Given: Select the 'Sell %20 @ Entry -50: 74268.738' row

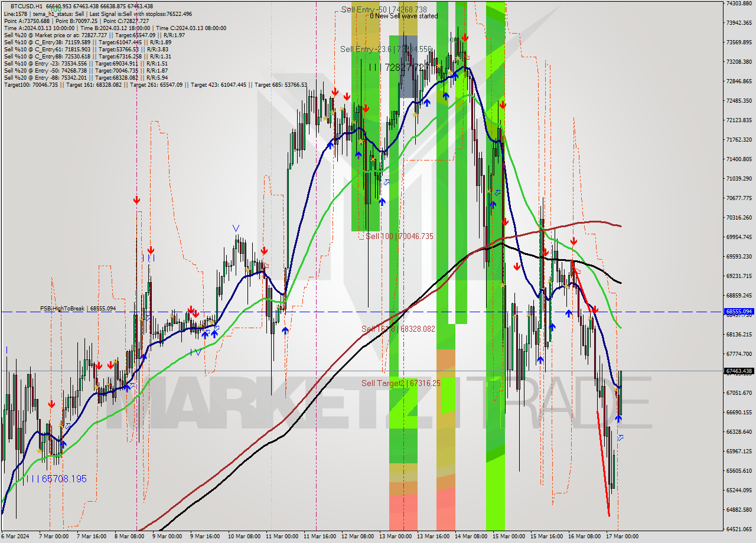Looking at the screenshot, I should click(86, 70).
